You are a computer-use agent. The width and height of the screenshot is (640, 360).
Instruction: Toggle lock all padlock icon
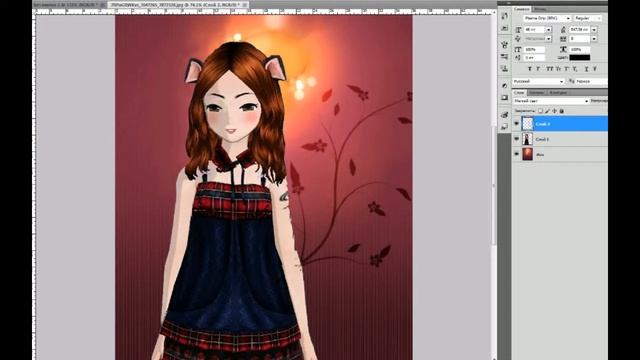click(x=562, y=111)
